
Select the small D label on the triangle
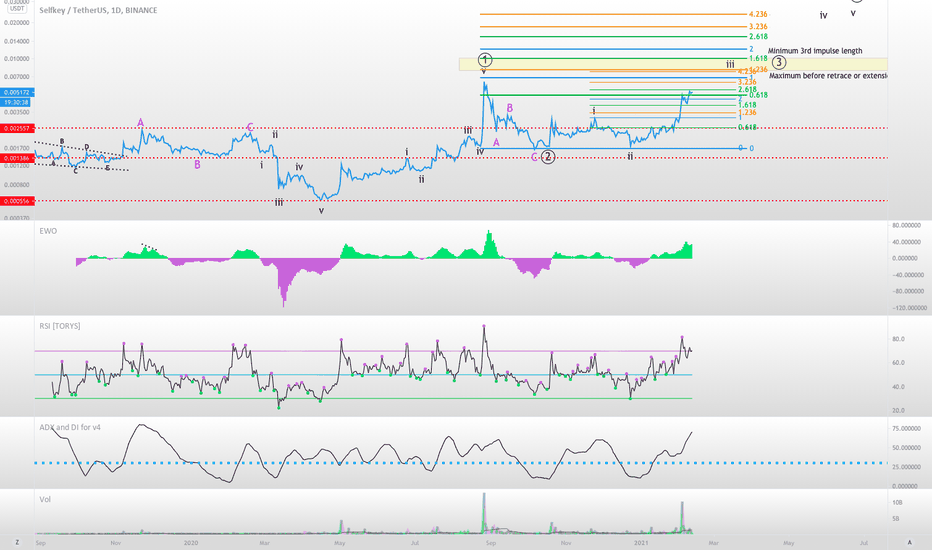point(86,147)
